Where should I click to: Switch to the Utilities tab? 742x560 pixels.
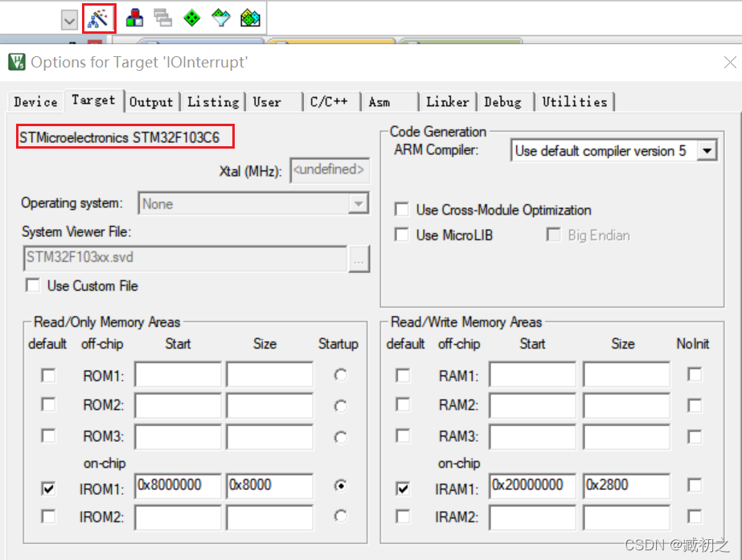click(x=575, y=102)
